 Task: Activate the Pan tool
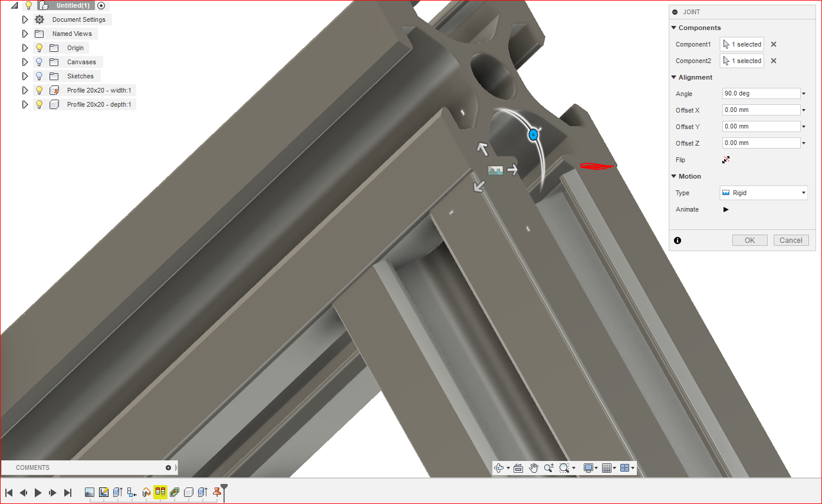pos(534,467)
